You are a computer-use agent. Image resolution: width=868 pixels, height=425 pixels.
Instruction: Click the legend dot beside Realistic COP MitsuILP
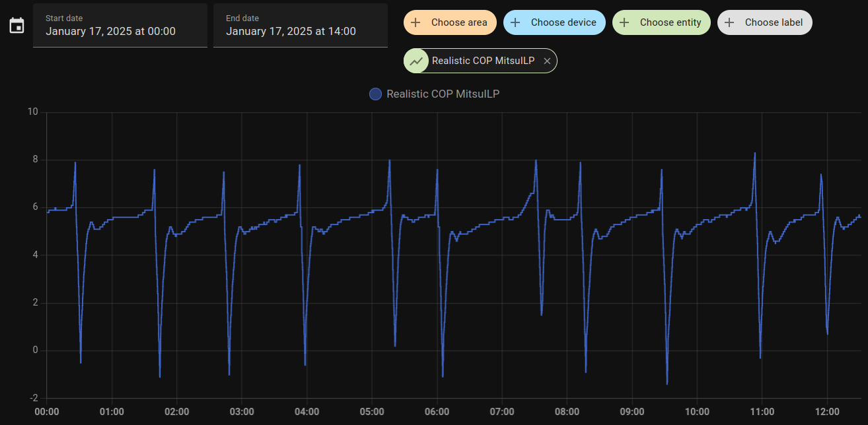(x=375, y=94)
